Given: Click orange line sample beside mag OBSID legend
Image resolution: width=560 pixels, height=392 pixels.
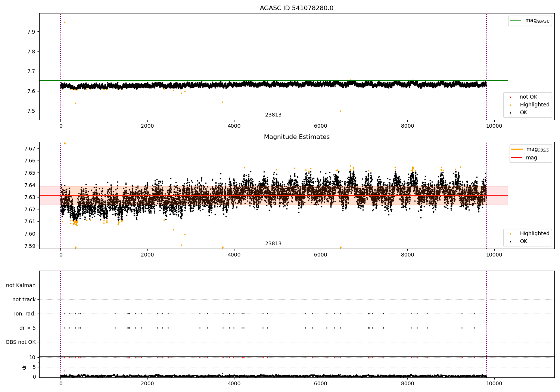Looking at the screenshot, I should click(x=517, y=149).
